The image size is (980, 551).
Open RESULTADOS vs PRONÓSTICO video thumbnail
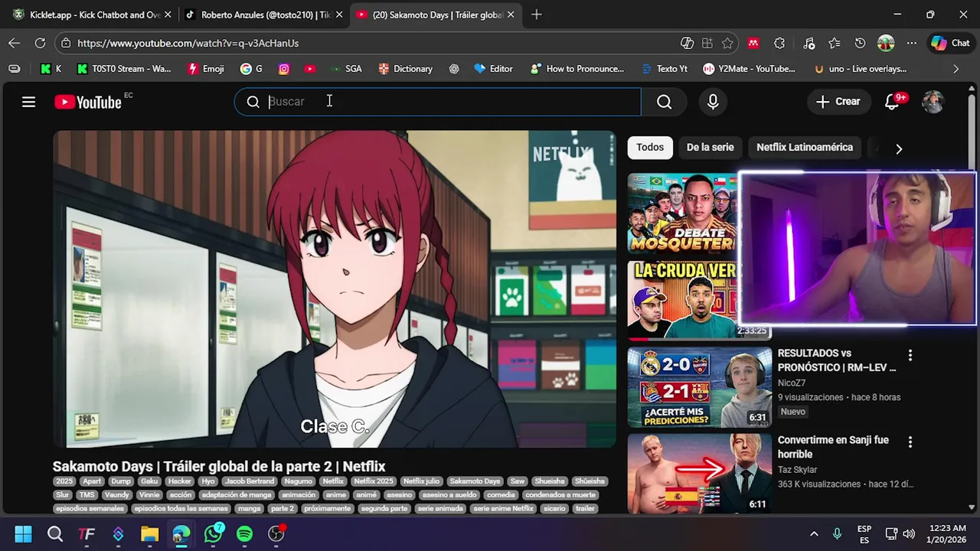(x=700, y=387)
